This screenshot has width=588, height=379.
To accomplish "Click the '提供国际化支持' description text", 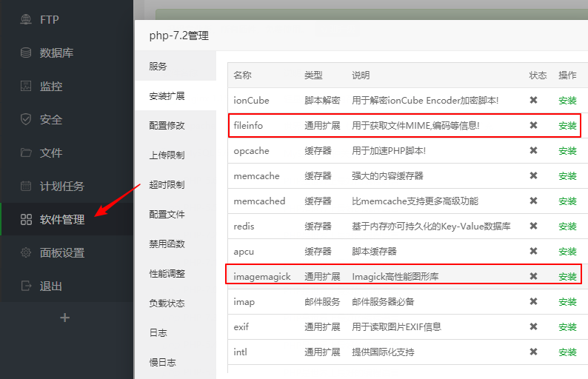I will tap(383, 352).
